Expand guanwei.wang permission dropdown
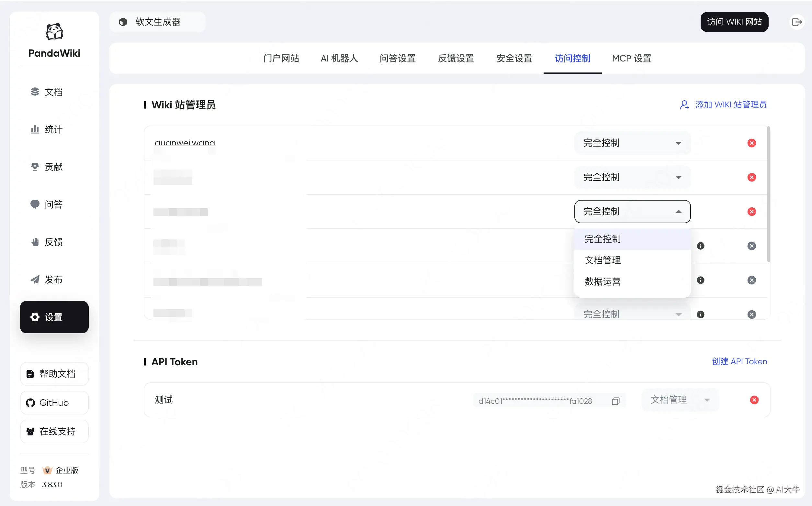Image resolution: width=812 pixels, height=506 pixels. (x=632, y=143)
